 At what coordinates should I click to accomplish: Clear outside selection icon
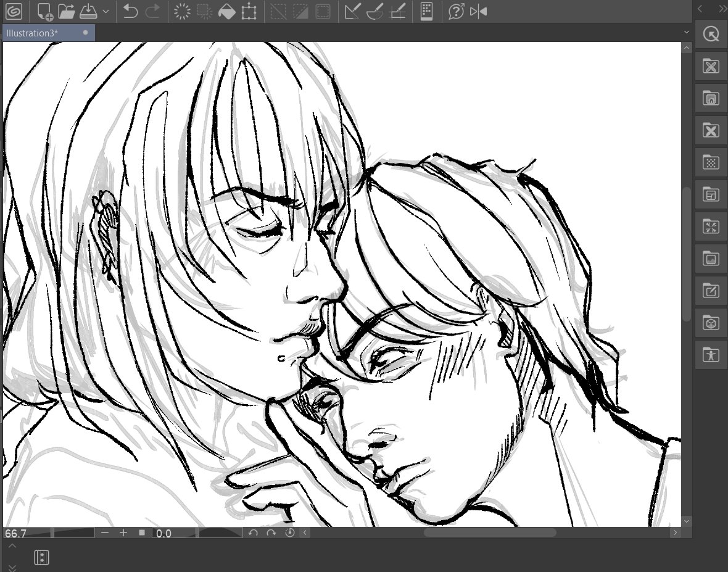tap(204, 11)
